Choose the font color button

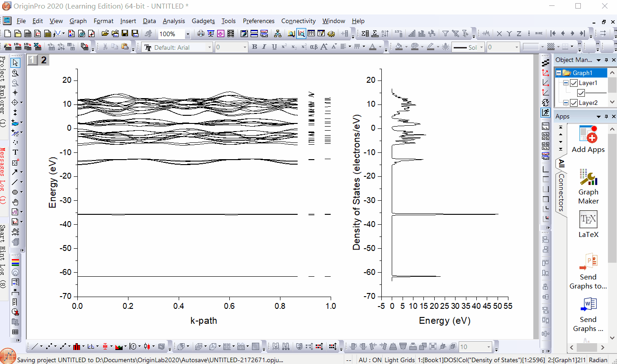(x=373, y=47)
